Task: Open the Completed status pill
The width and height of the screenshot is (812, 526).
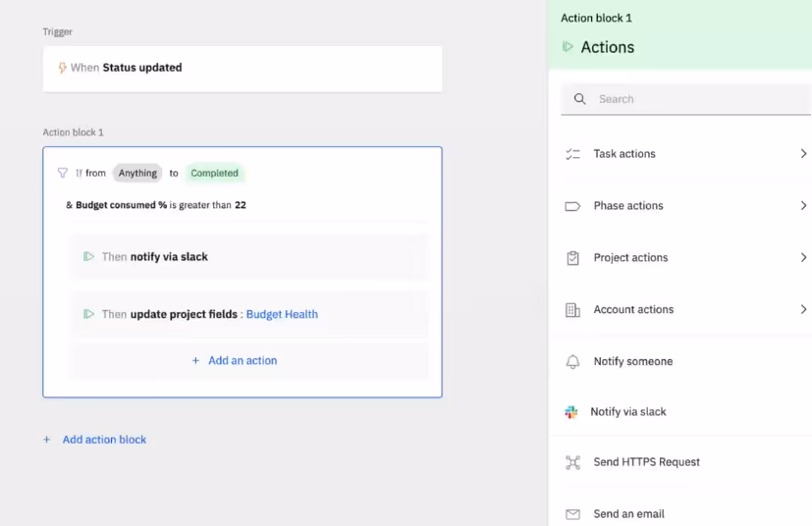Action: [x=214, y=173]
